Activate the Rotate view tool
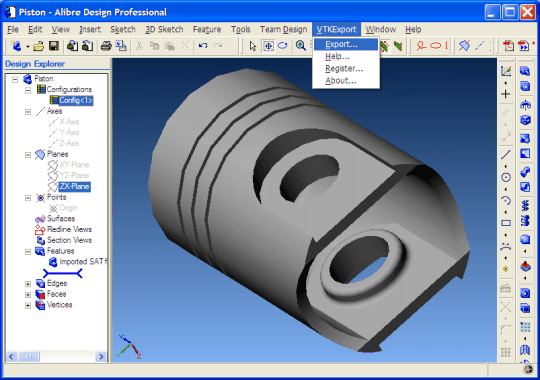Image resolution: width=540 pixels, height=380 pixels. 283,45
